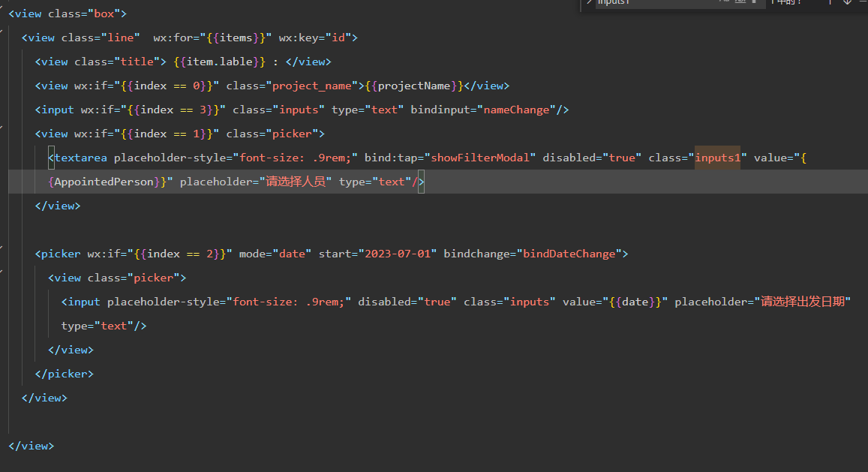Click the {{item.lable}} expression
Screen dimensions: 868x472
(220, 62)
